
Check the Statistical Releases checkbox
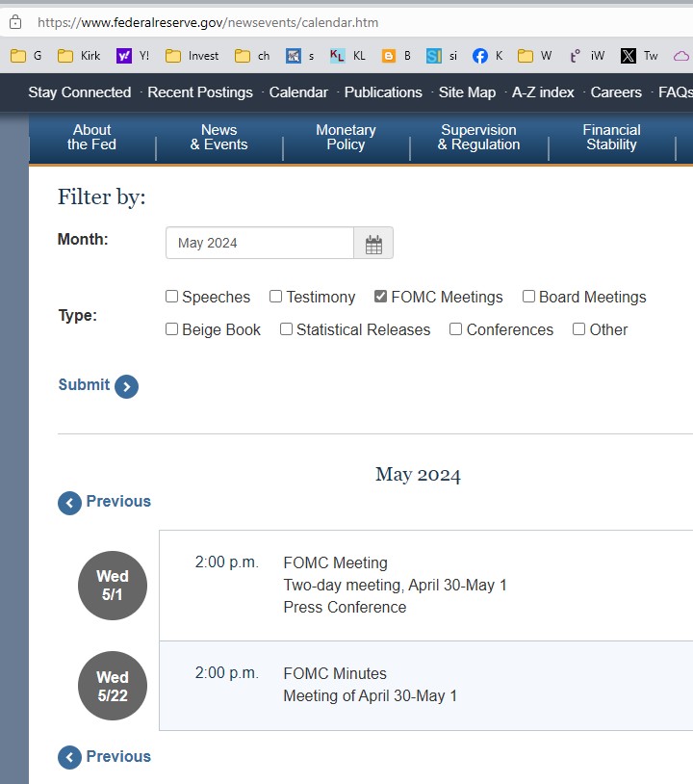[x=287, y=329]
